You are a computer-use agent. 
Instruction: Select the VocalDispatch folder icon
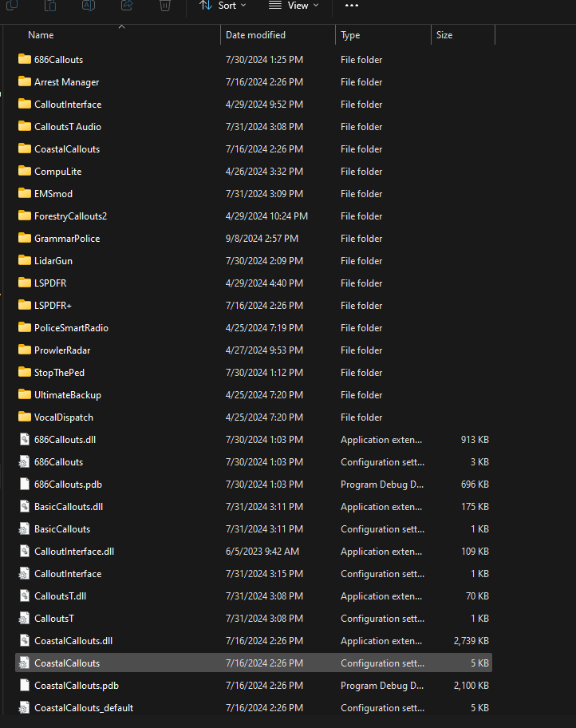point(25,417)
